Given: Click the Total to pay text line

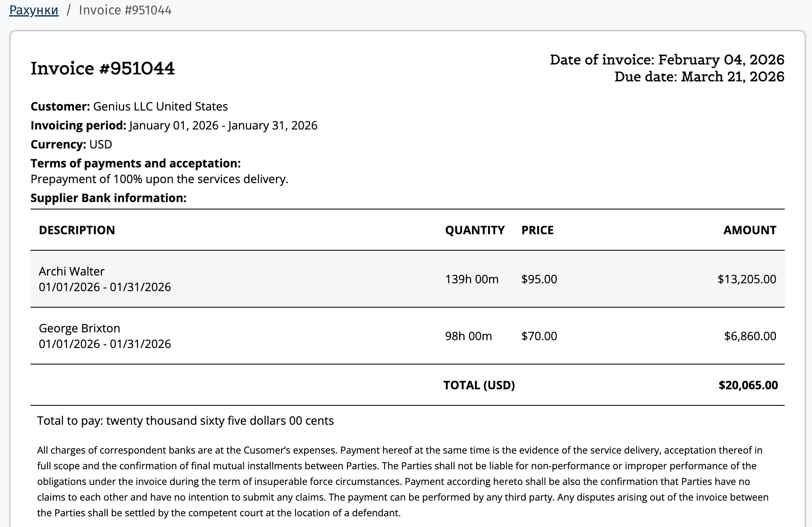Looking at the screenshot, I should (185, 421).
